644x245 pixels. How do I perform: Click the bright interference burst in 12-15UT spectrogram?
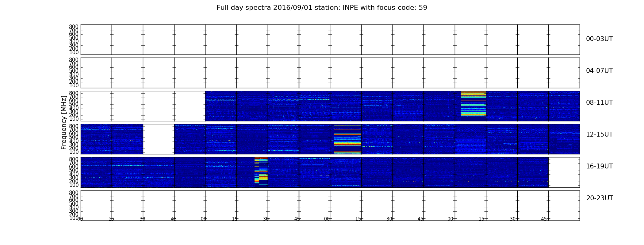pyautogui.click(x=347, y=139)
